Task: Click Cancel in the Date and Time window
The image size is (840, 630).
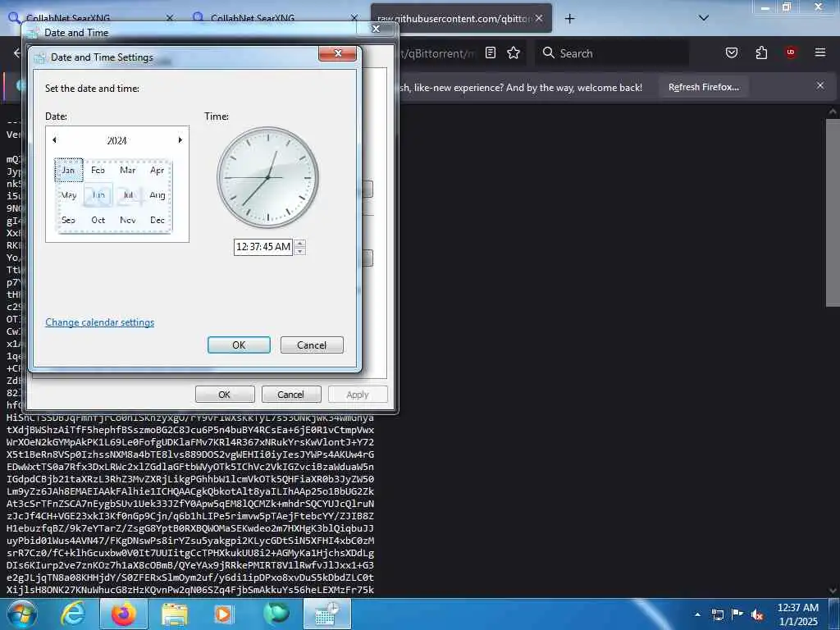Action: click(291, 395)
